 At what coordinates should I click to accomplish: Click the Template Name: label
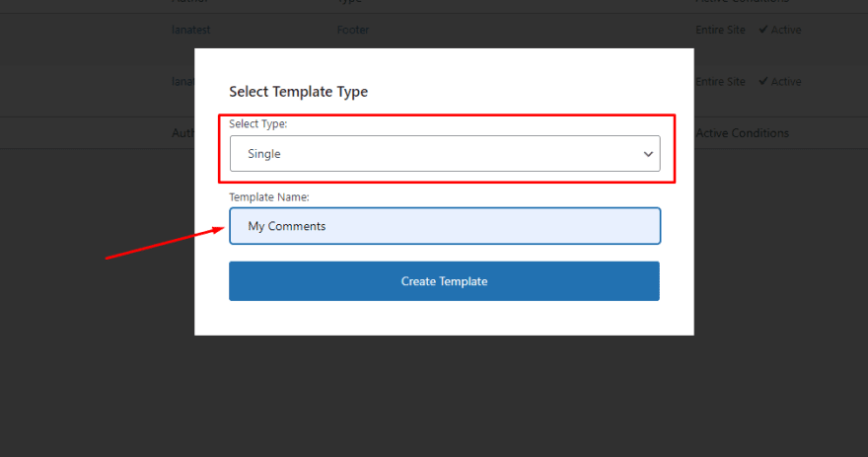pos(269,197)
